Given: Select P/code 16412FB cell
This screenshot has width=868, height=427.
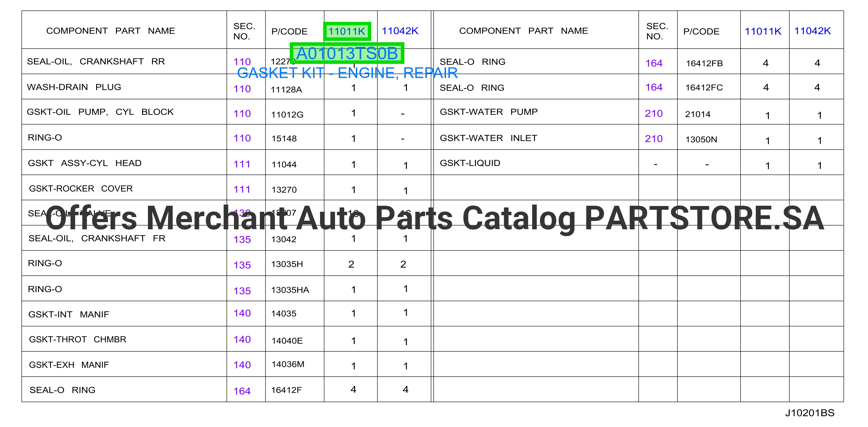Looking at the screenshot, I should 704,64.
